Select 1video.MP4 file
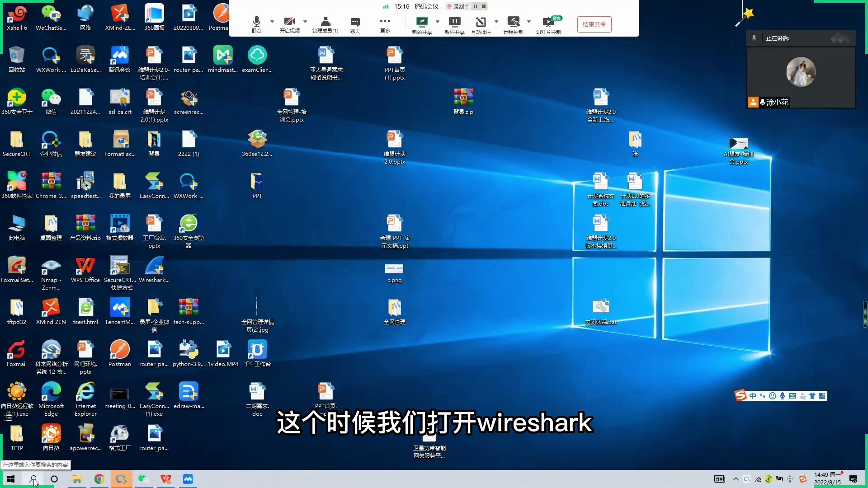 tap(223, 353)
